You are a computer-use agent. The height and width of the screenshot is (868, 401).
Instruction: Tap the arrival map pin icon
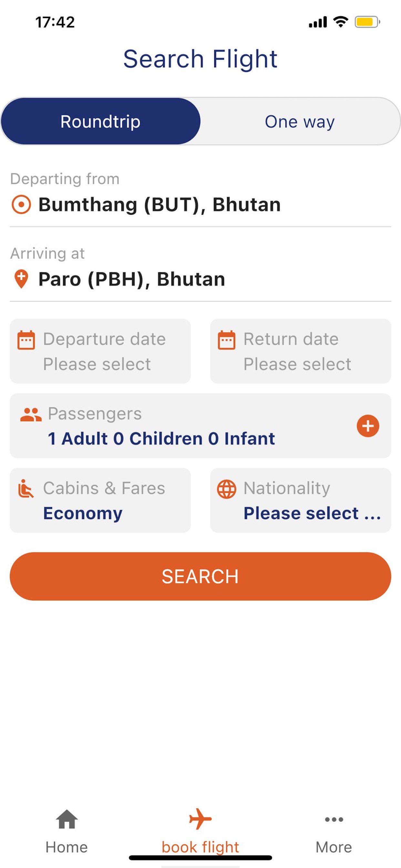21,279
